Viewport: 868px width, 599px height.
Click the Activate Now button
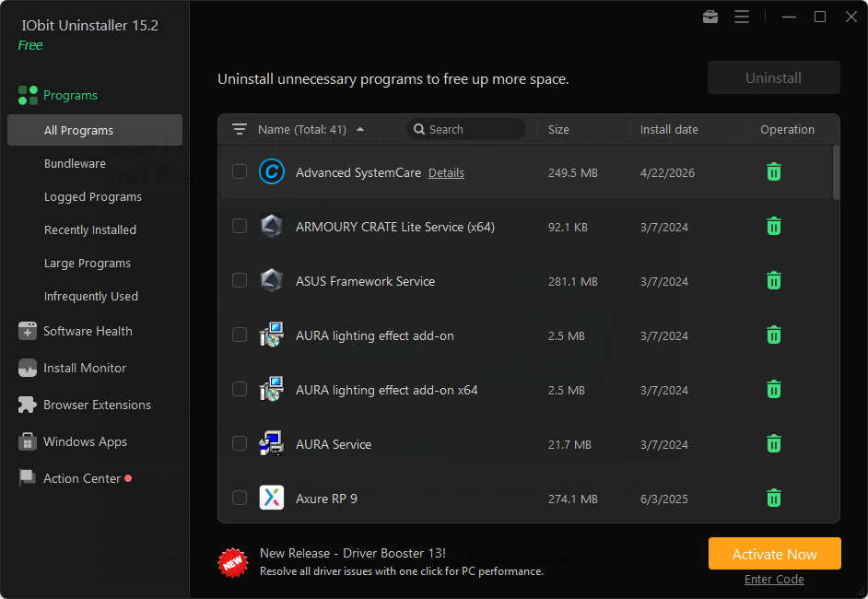(774, 554)
